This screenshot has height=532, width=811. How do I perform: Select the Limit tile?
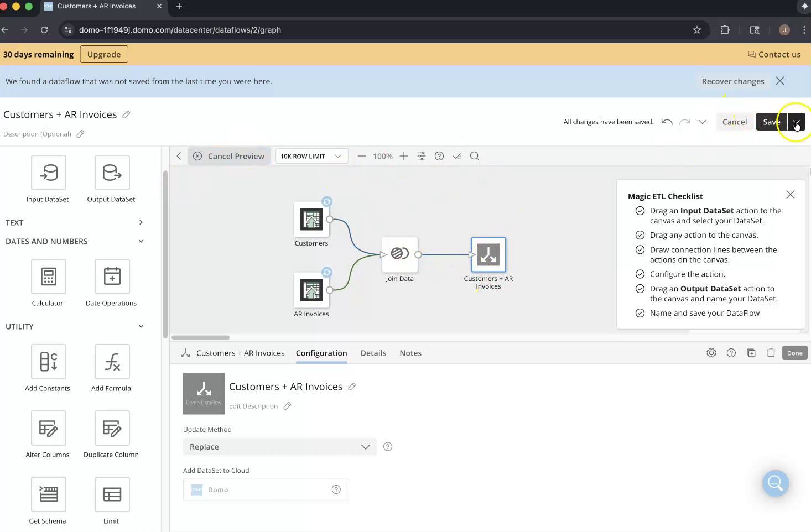point(112,494)
